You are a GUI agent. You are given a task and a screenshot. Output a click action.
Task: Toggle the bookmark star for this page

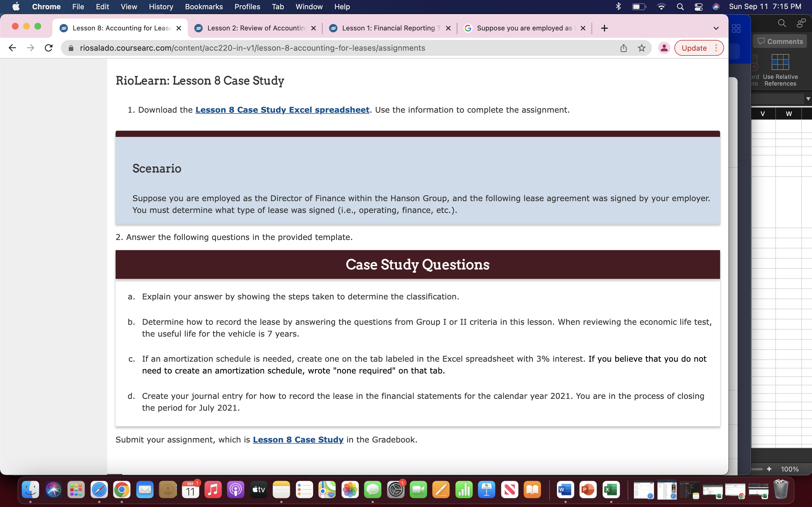point(641,48)
